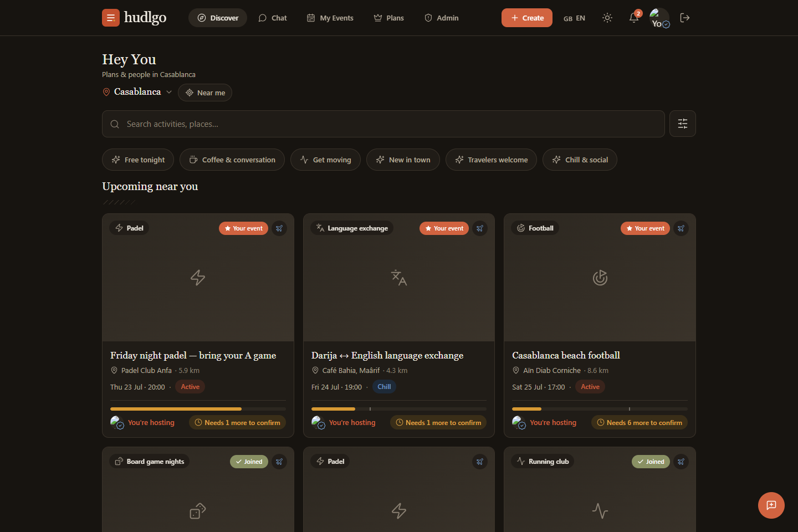Image resolution: width=798 pixels, height=532 pixels.
Task: Click the Chill status tag on language exchange
Action: (384, 387)
